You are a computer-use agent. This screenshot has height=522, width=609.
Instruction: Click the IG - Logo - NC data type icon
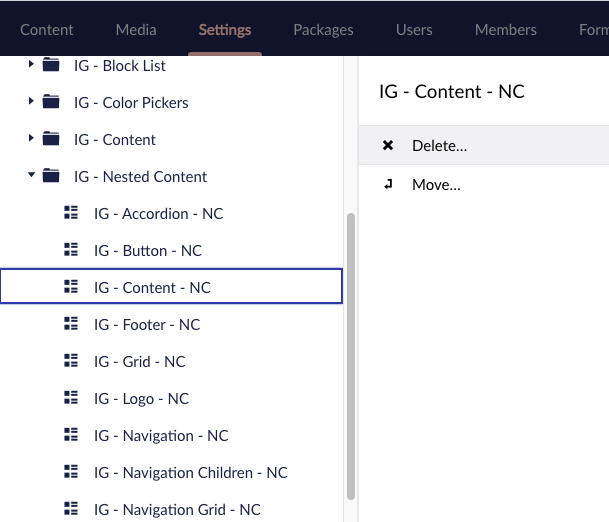click(71, 398)
